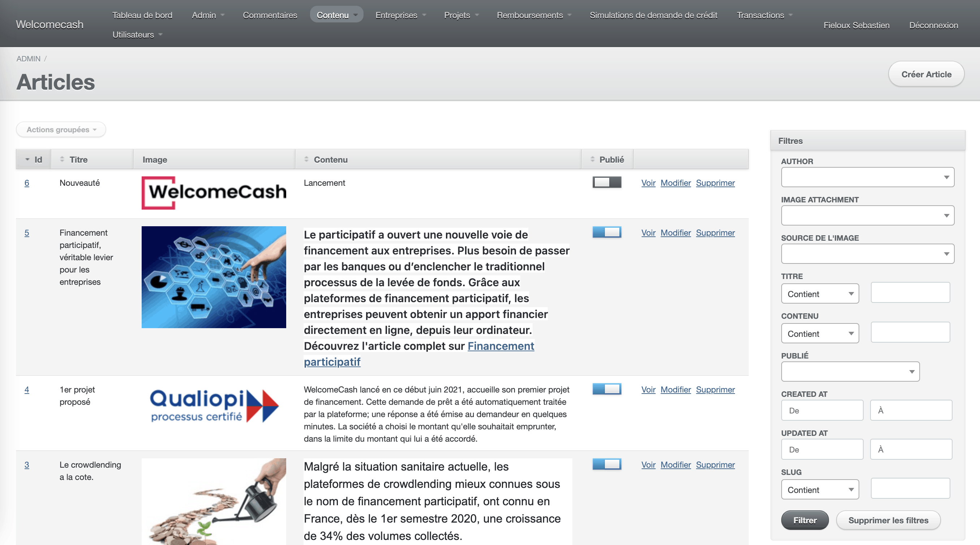The width and height of the screenshot is (980, 545).
Task: Toggle published switch for 1er projet proposé
Action: point(607,389)
